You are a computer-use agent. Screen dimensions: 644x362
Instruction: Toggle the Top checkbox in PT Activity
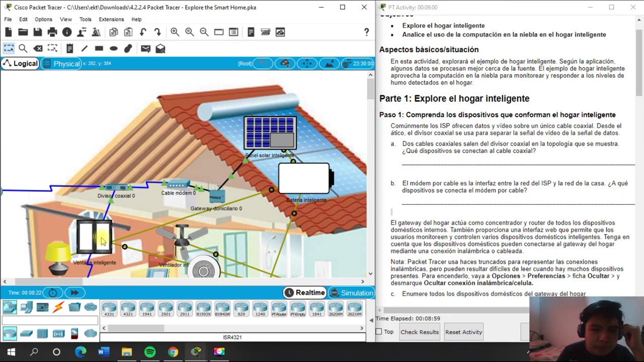pos(379,332)
